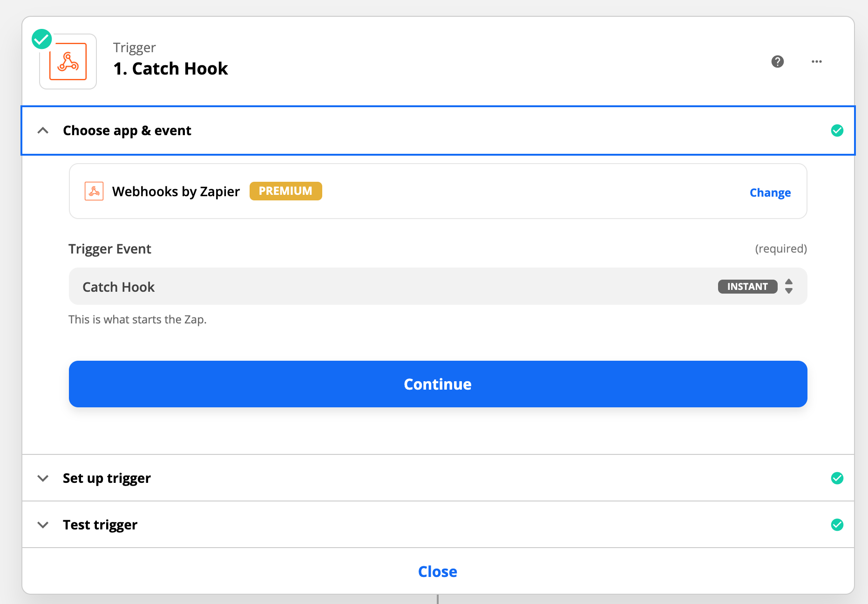
Task: Click the small Webhooks by Zapier logo
Action: click(x=94, y=191)
